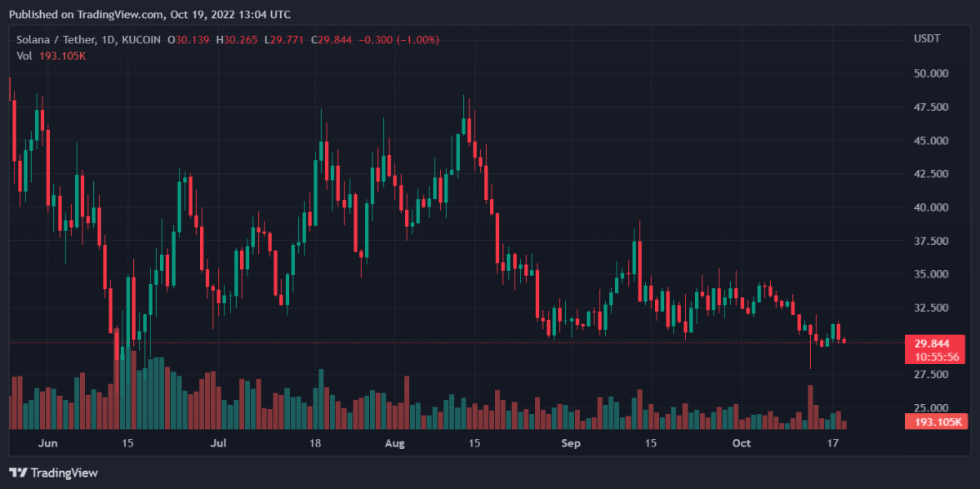Click the USDT currency label

click(x=926, y=39)
